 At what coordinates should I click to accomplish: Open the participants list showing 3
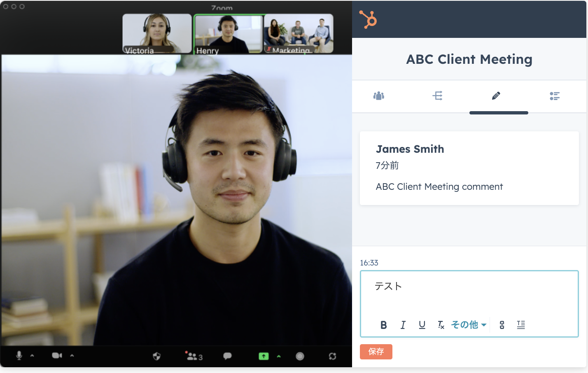tap(194, 356)
